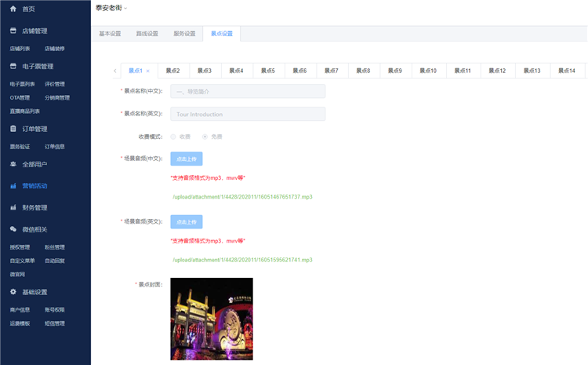
Task: Click the gear icon beside 基础设置
Action: click(x=13, y=292)
